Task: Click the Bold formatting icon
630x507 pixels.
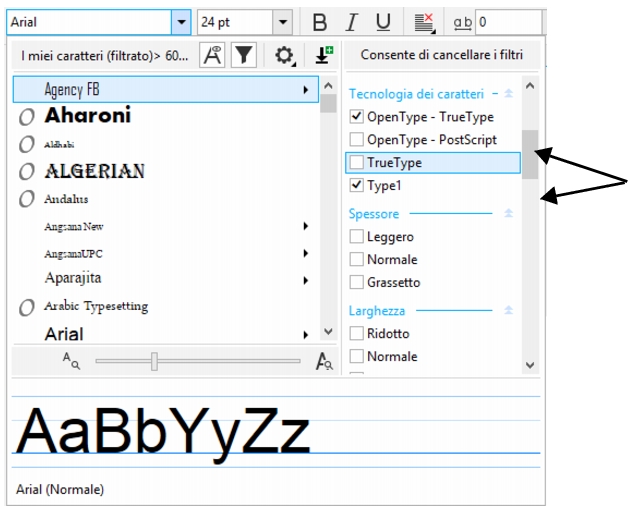Action: tap(320, 22)
